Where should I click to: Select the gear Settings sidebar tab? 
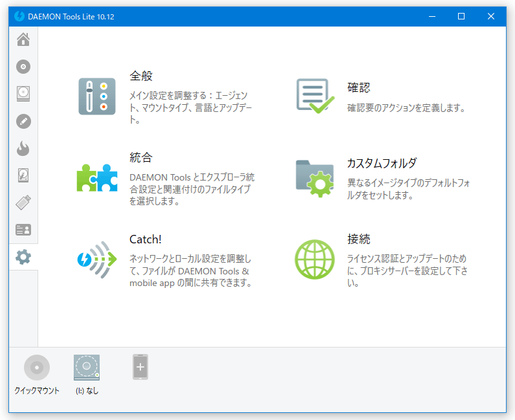(x=23, y=257)
